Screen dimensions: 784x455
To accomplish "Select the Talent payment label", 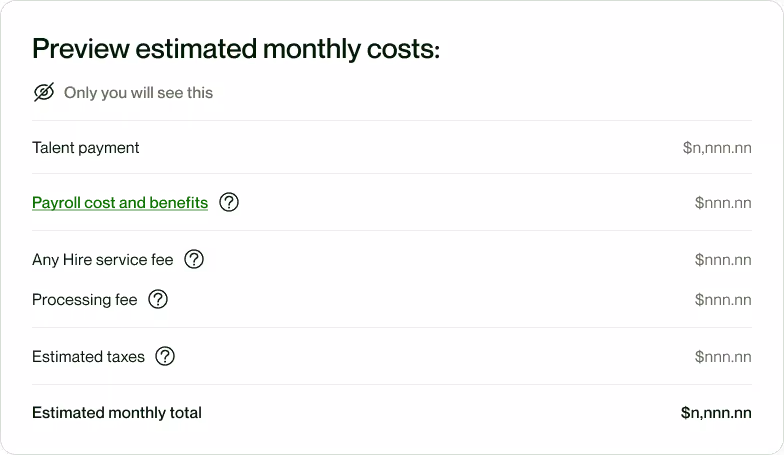I will (86, 148).
